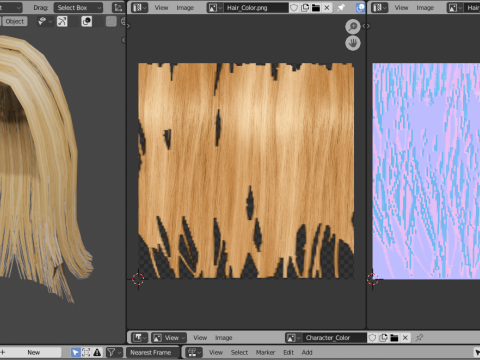The width and height of the screenshot is (480, 360).
Task: Click the pan hand gizmo in image editor
Action: [353, 43]
